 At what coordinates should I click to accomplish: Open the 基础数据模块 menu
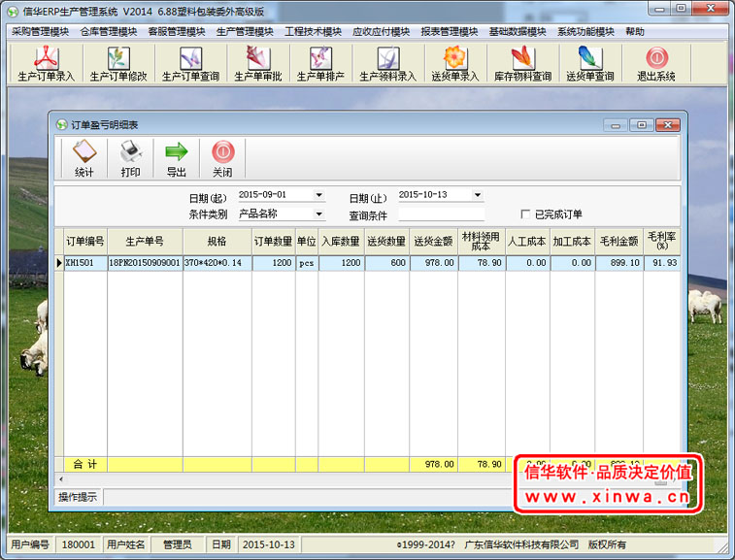(518, 31)
